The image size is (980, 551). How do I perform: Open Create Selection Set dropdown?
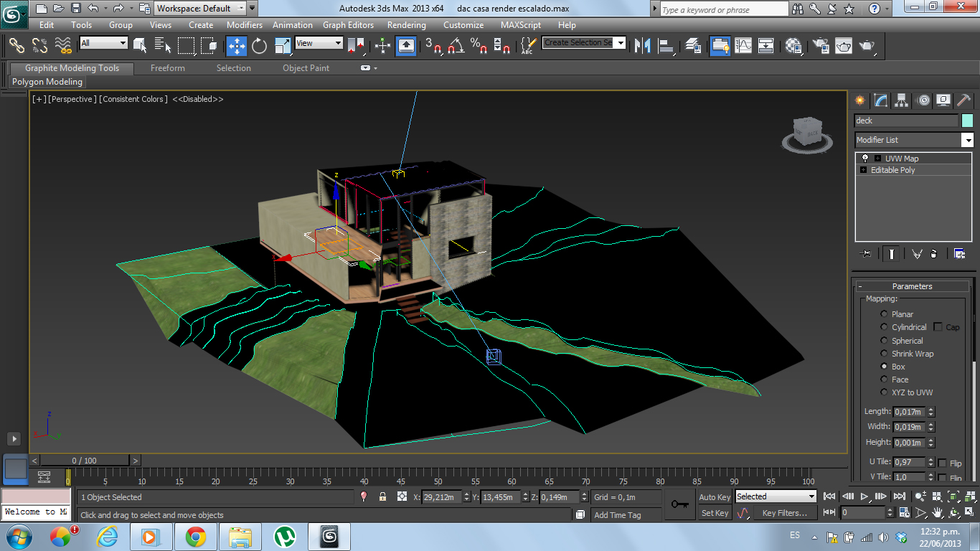[x=584, y=42]
